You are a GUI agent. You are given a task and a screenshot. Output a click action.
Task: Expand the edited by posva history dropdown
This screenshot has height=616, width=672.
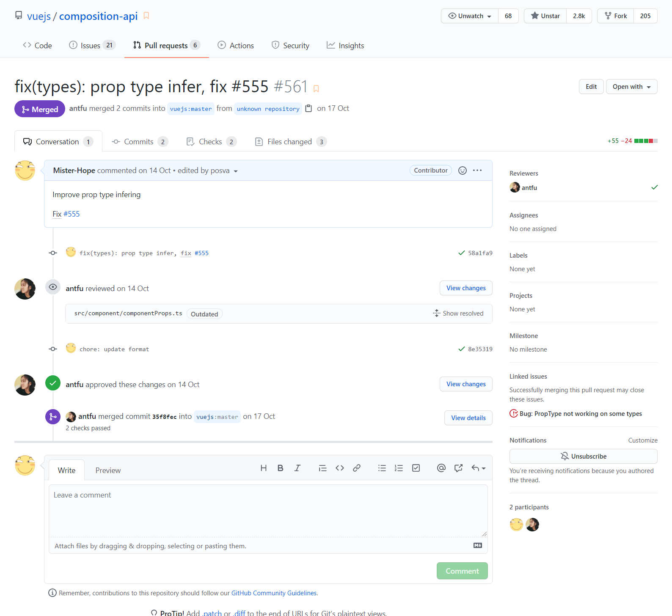208,170
